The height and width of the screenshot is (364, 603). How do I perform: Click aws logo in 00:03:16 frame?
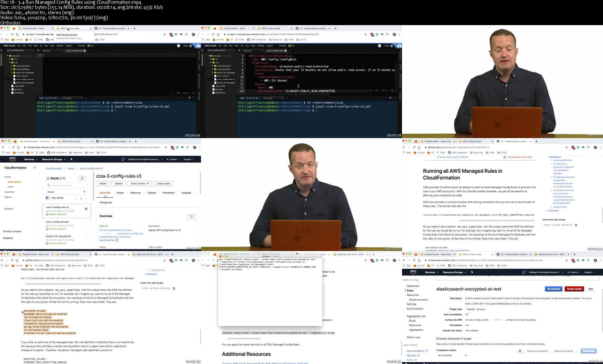12,159
